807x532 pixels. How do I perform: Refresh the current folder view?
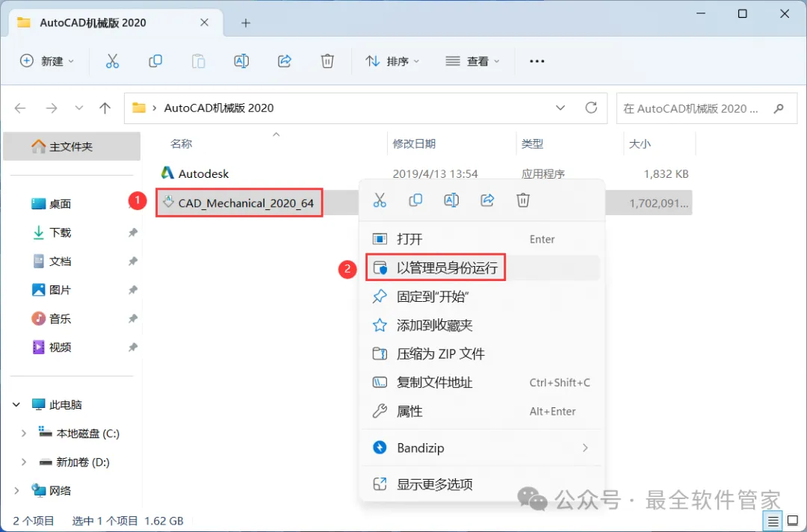[591, 108]
